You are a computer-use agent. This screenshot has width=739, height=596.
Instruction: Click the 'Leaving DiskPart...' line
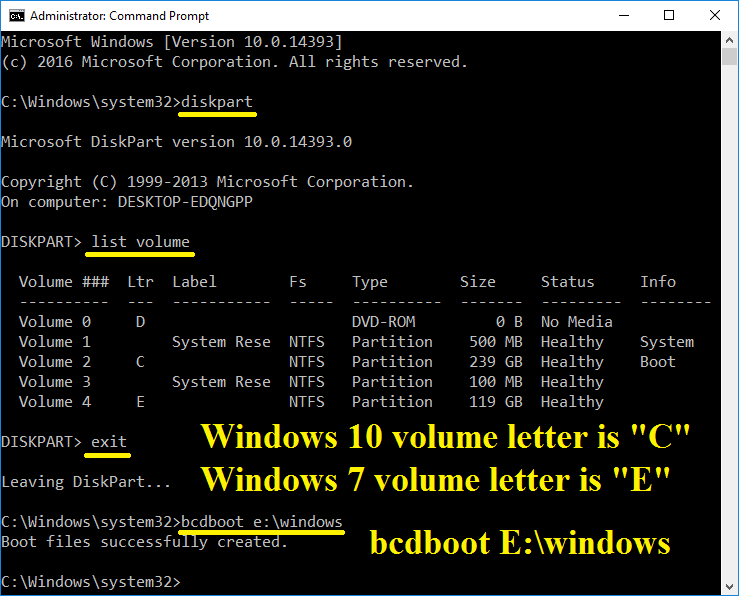86,482
